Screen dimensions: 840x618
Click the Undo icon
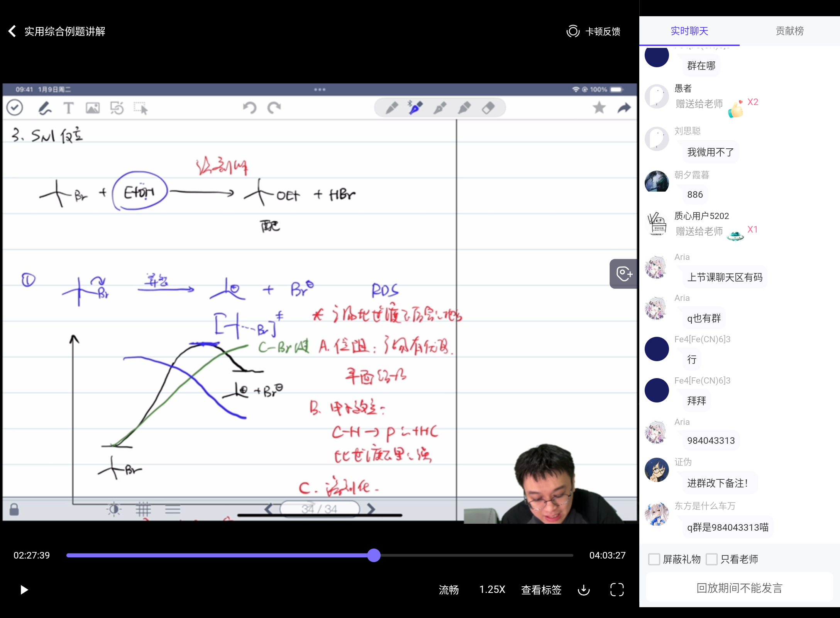[250, 107]
